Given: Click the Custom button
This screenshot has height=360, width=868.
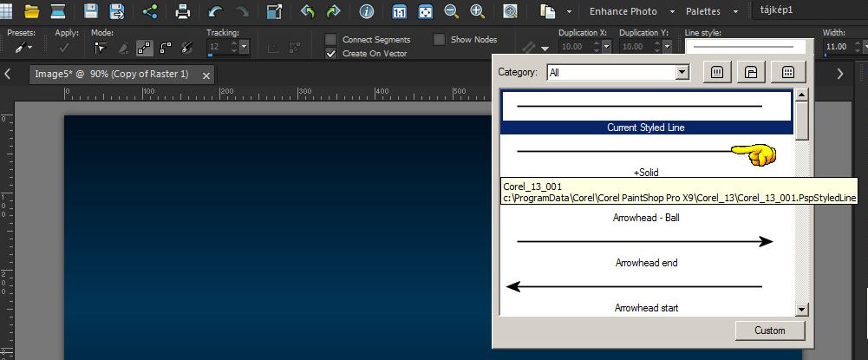Looking at the screenshot, I should (769, 331).
